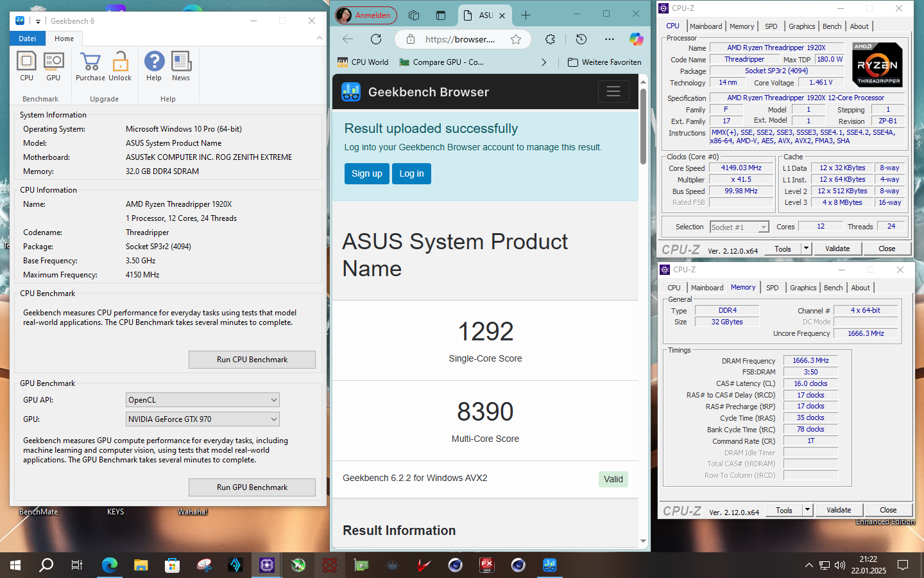
Task: Open Edge settings and more ellipsis
Action: pyautogui.click(x=610, y=39)
